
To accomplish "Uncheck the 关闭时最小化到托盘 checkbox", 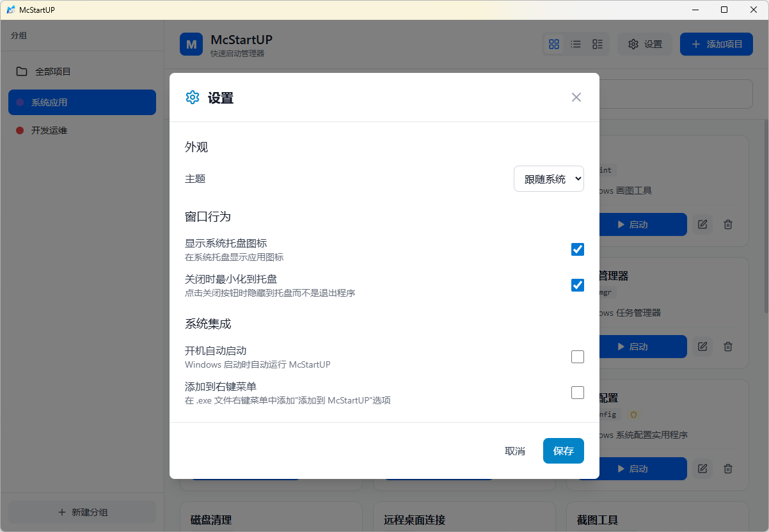I will point(578,285).
